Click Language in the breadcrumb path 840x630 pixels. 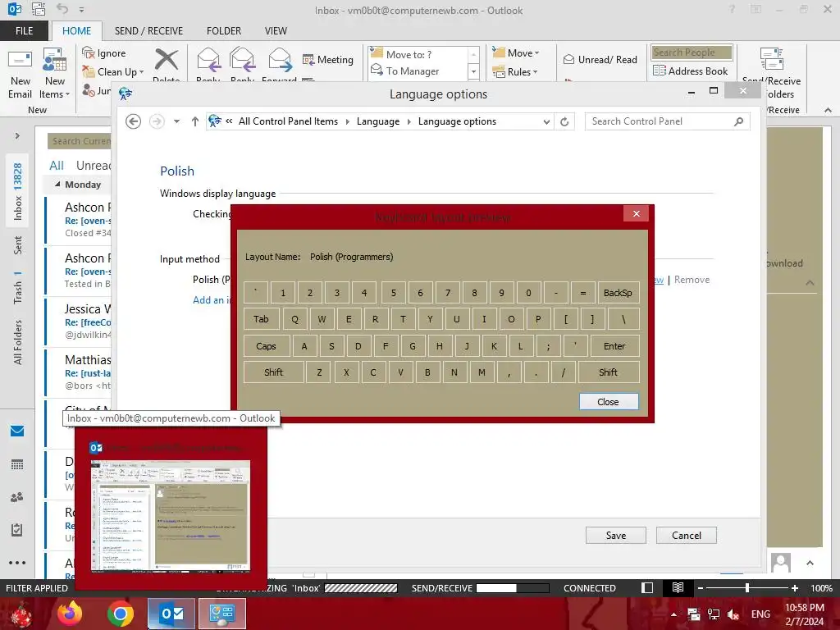click(x=378, y=121)
